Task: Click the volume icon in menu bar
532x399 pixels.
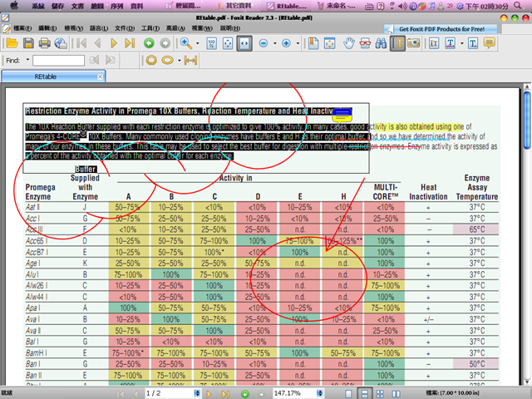Action: click(402, 6)
